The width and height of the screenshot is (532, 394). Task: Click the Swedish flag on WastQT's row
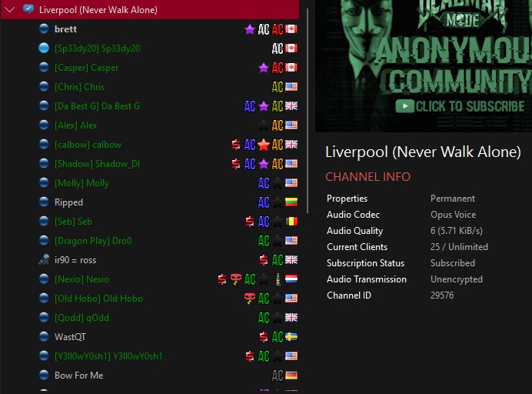tap(291, 337)
